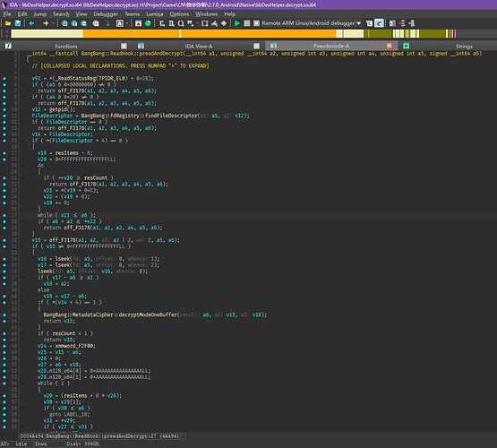The image size is (497, 448).
Task: Open the Windows menu
Action: point(206,14)
